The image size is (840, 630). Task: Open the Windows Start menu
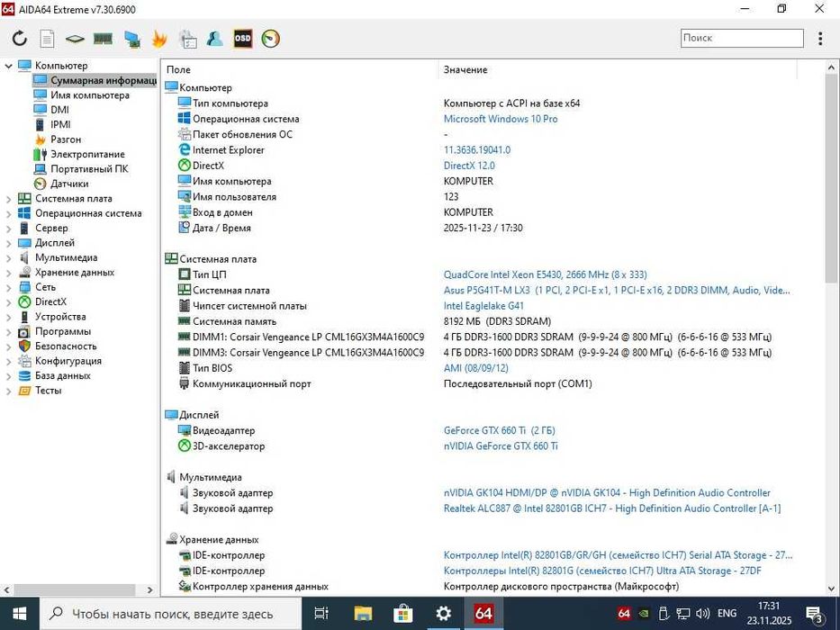point(19,614)
